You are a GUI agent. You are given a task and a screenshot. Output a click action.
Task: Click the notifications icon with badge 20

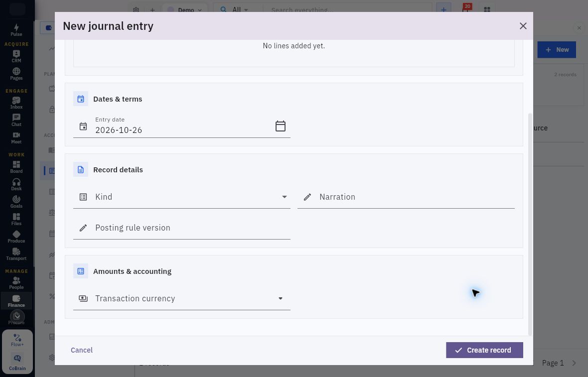466,9
